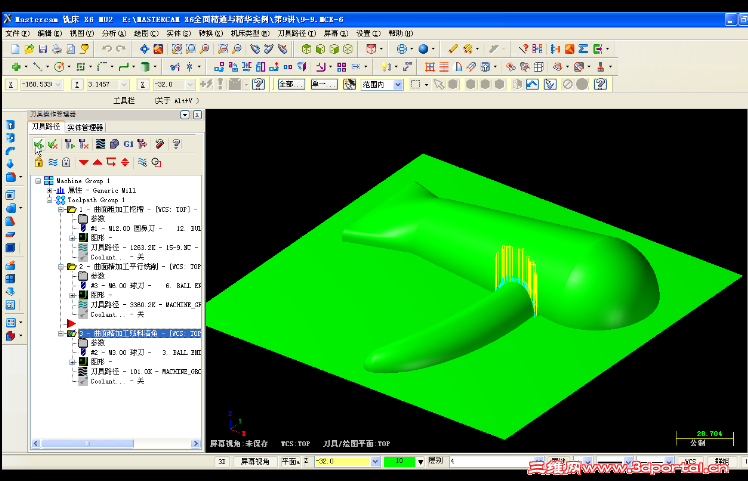Screen dimensions: 748x481
Task: Toggle locking on selected operations padlock
Action: pos(39,162)
